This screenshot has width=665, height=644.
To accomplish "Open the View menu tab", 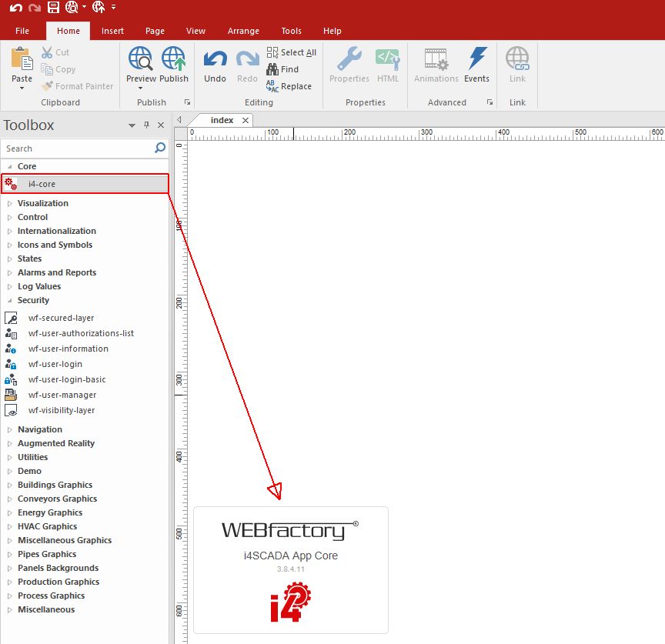I will click(x=195, y=31).
